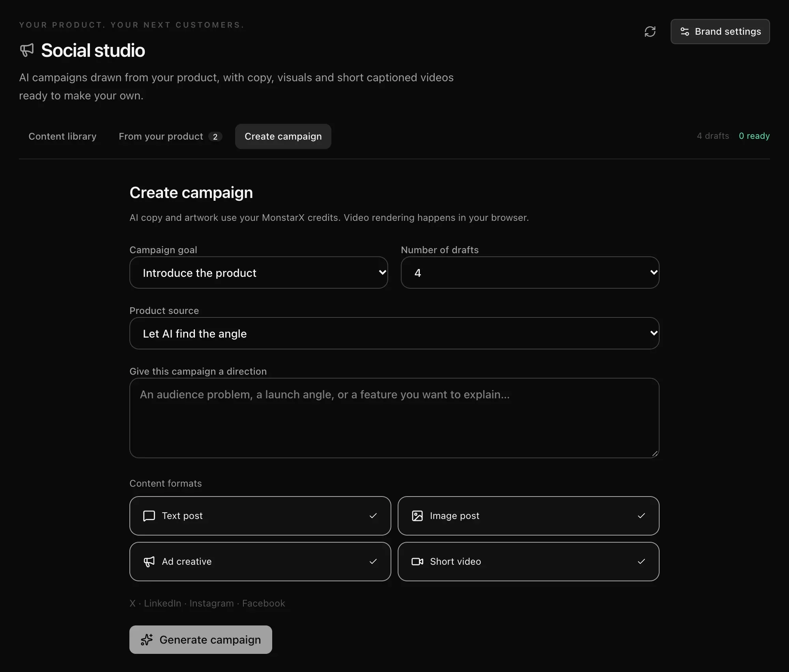Viewport: 789px width, 672px height.
Task: Click the checkmark on the Ad creative card
Action: pyautogui.click(x=373, y=562)
